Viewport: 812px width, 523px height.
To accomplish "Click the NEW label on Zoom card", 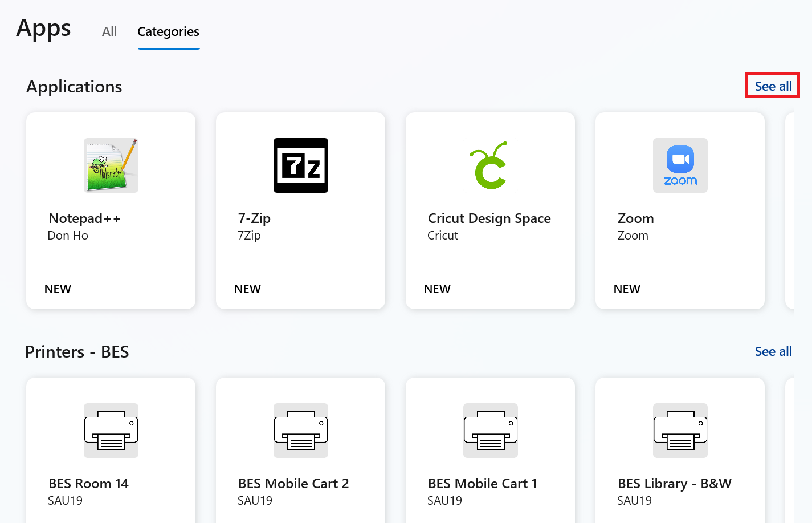I will pos(627,289).
